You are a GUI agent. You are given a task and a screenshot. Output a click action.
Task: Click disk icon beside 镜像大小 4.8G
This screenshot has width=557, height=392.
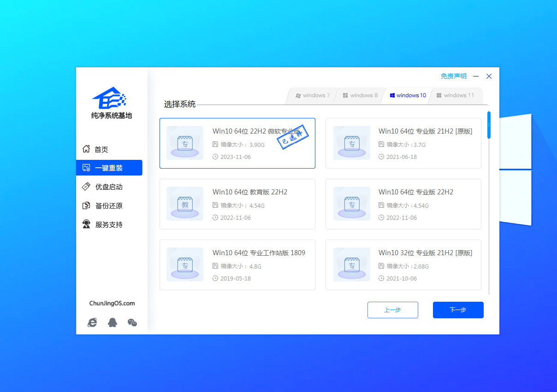pyautogui.click(x=215, y=266)
